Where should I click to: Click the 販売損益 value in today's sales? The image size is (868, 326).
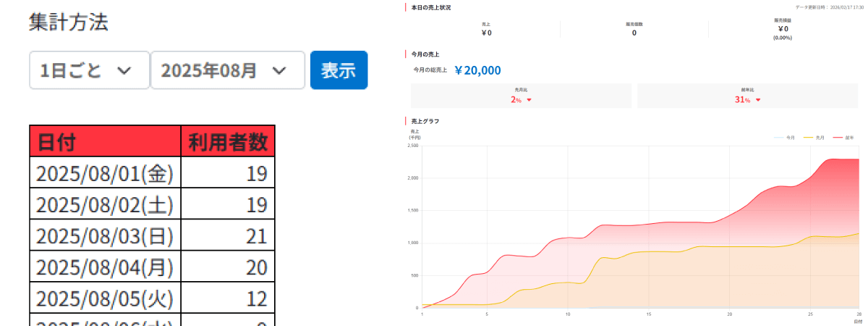click(783, 30)
